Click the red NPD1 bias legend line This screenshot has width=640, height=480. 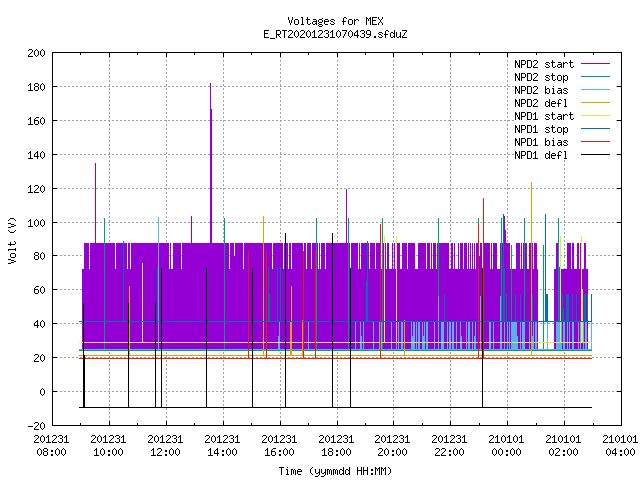(x=595, y=142)
